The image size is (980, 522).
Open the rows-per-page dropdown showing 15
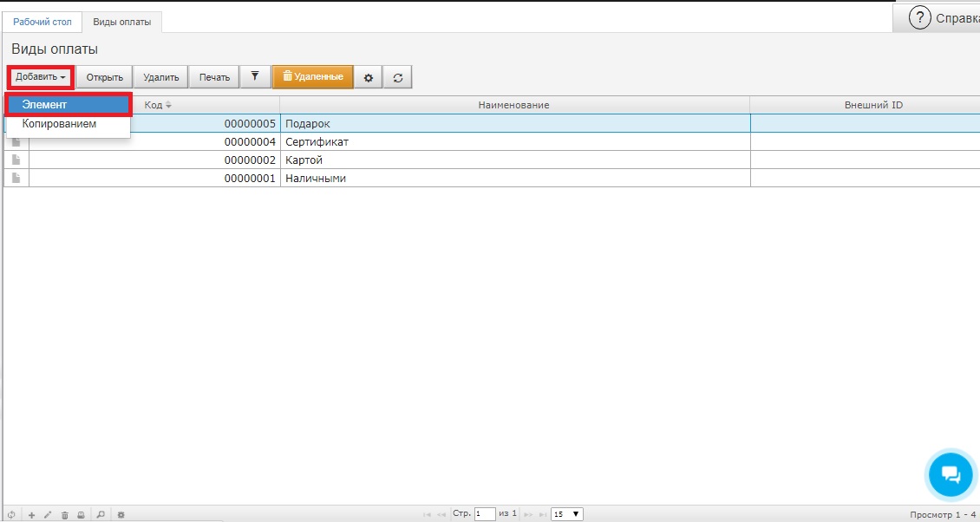point(567,514)
